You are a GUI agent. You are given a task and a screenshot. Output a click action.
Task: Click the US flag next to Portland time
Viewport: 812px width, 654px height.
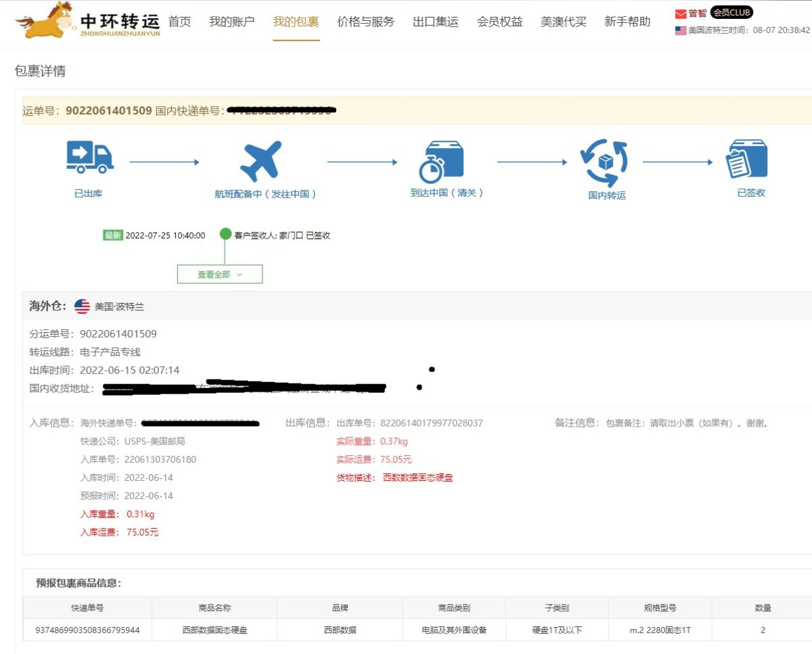click(681, 30)
